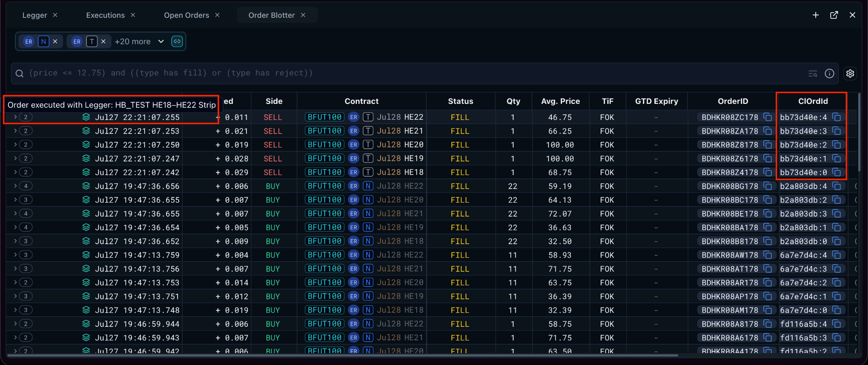
Task: Copy ClOrdId bb73d40e:4
Action: tap(836, 117)
